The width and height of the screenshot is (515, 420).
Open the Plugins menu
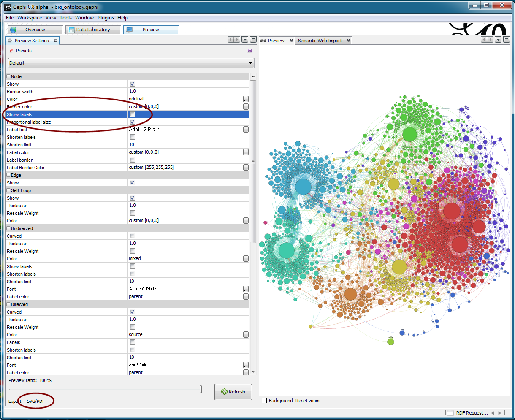(x=106, y=18)
